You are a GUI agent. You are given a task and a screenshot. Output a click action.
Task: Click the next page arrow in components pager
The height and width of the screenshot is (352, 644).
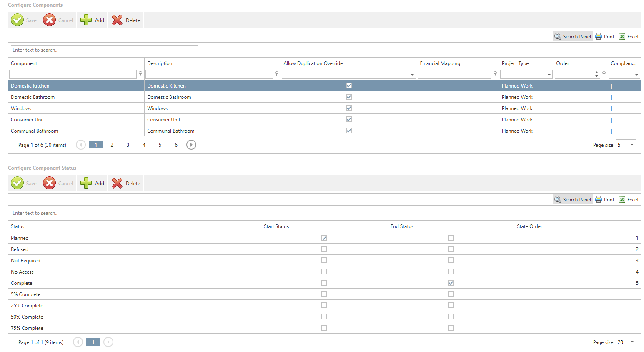pos(191,145)
